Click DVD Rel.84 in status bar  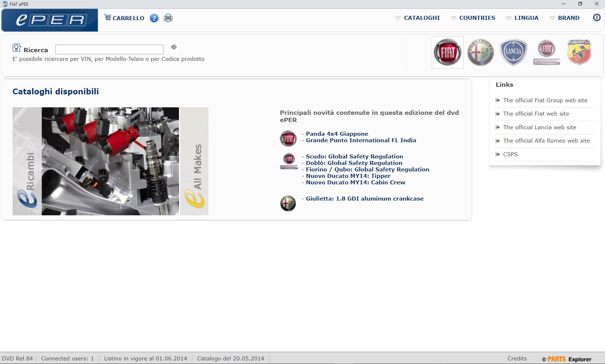point(17,359)
